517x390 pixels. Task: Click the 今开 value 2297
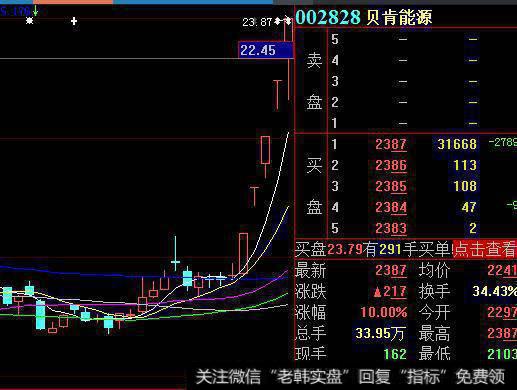tap(502, 312)
